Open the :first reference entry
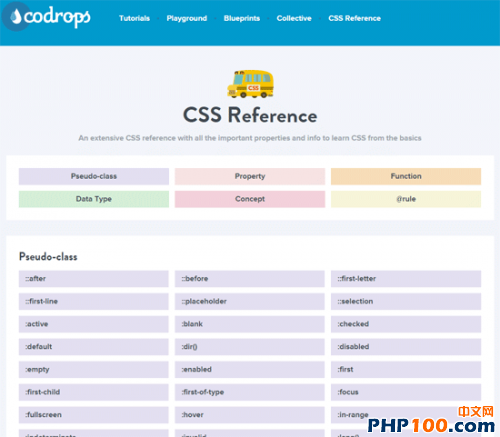 point(406,369)
